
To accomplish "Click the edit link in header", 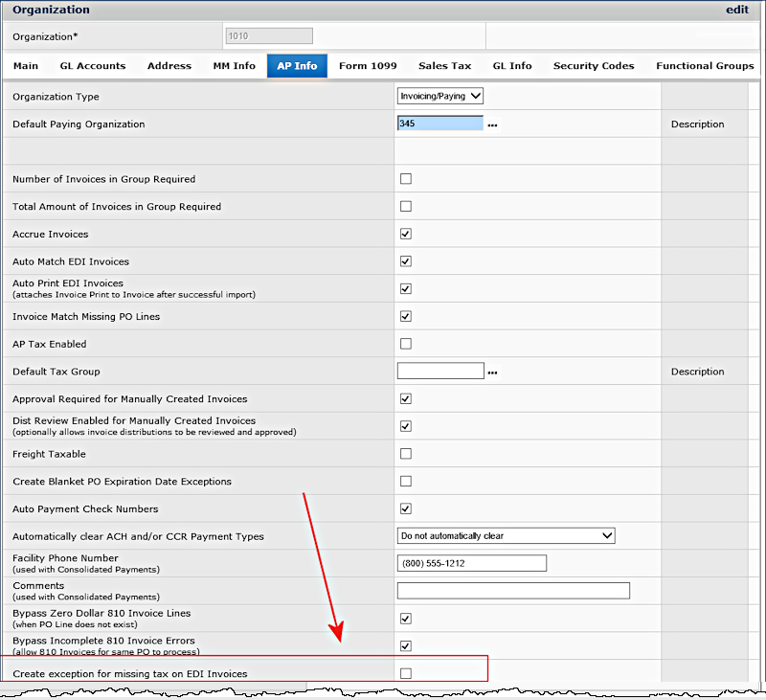I will point(738,10).
